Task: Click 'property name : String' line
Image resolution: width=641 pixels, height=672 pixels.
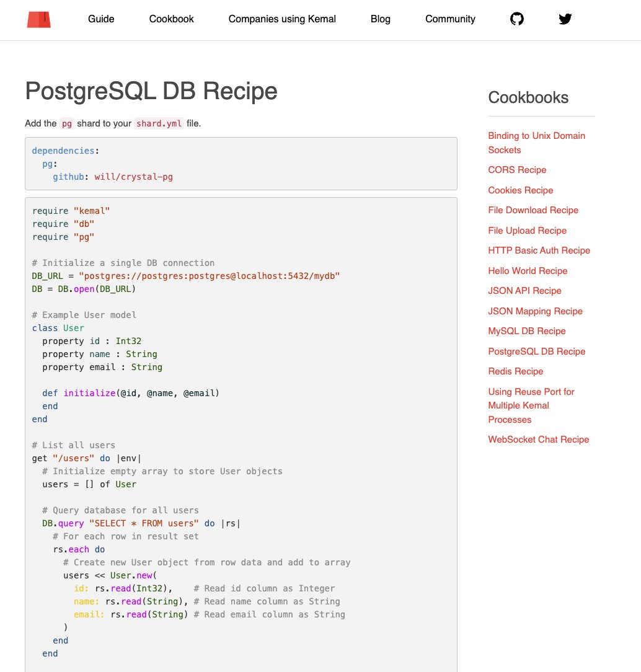Action: 100,354
